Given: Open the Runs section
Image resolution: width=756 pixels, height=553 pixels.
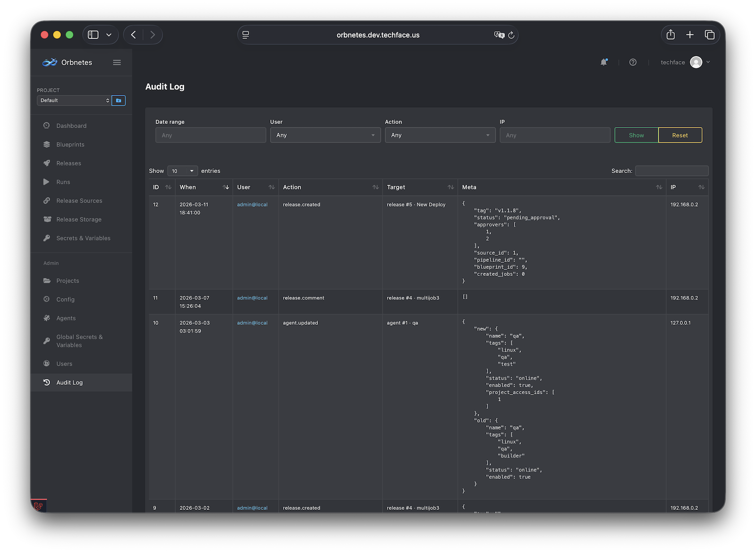Looking at the screenshot, I should coord(63,181).
